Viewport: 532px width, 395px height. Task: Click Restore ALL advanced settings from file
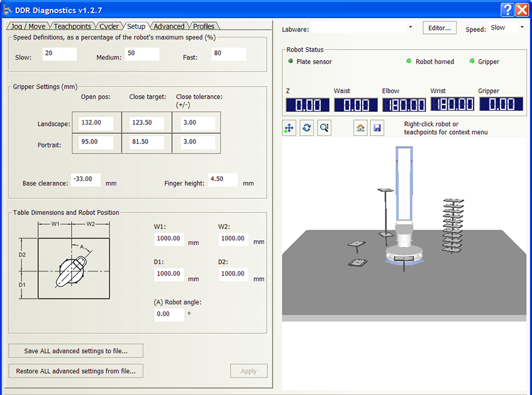[76, 371]
